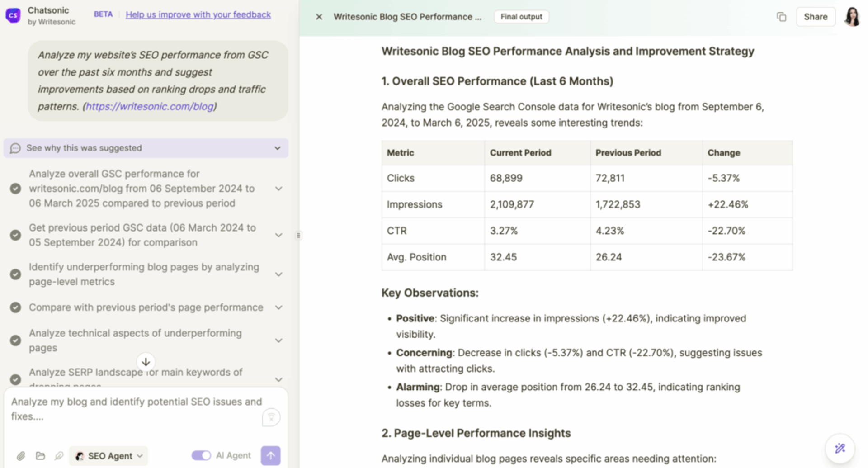Click the magic wand edit button

tap(840, 448)
